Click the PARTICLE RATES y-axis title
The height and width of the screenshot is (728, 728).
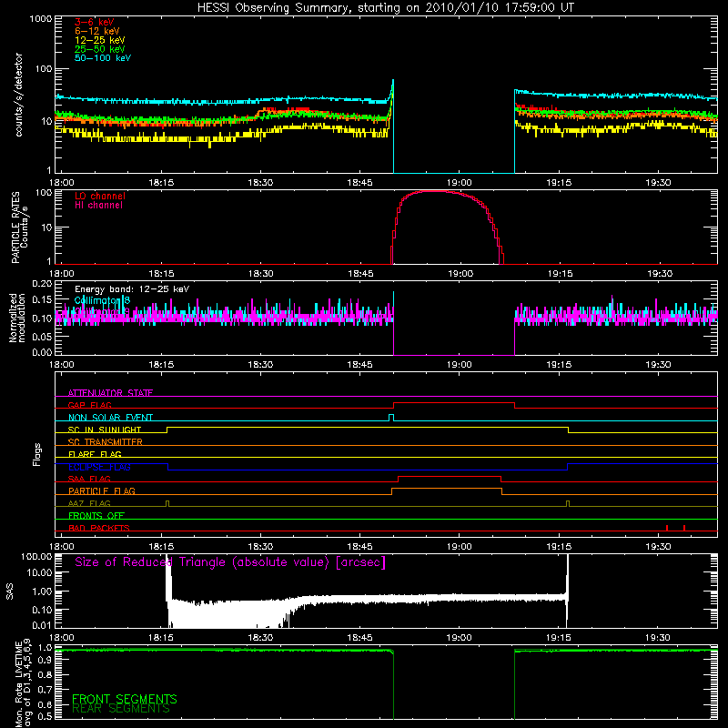(x=15, y=227)
